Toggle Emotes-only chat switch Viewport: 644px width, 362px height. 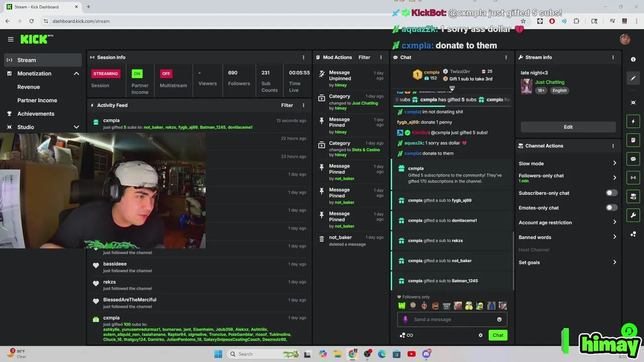pos(611,208)
